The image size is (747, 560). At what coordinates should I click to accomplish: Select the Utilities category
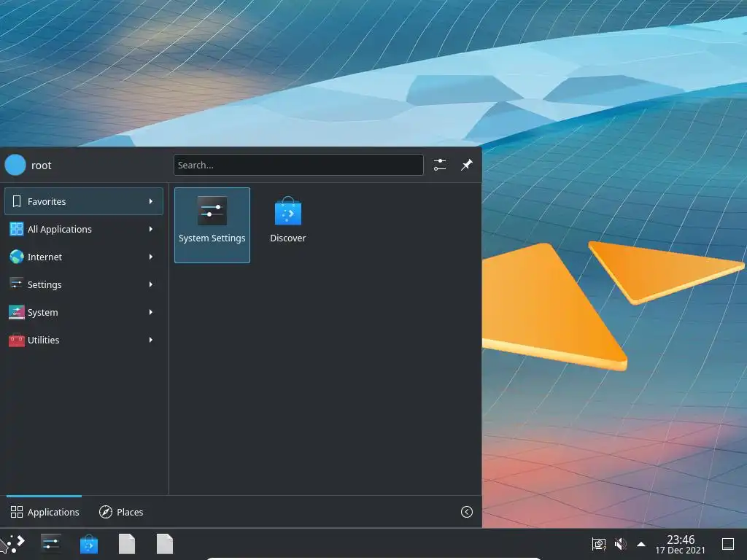pyautogui.click(x=84, y=340)
